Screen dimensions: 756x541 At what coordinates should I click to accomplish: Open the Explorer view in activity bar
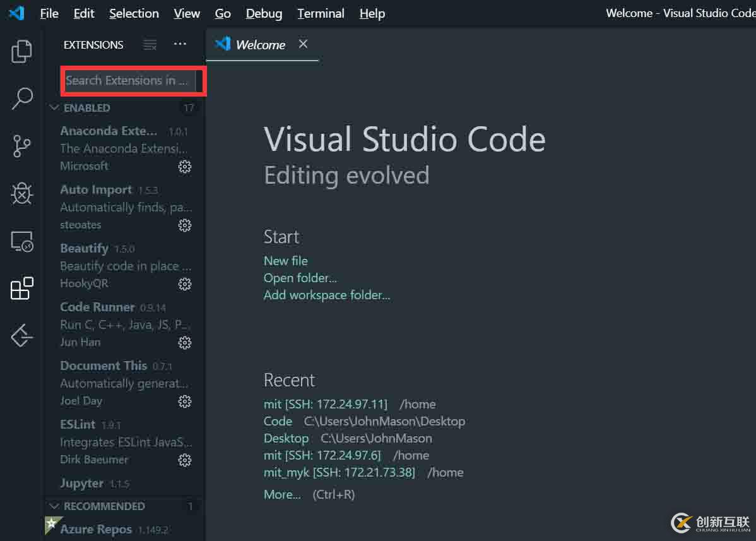(22, 52)
